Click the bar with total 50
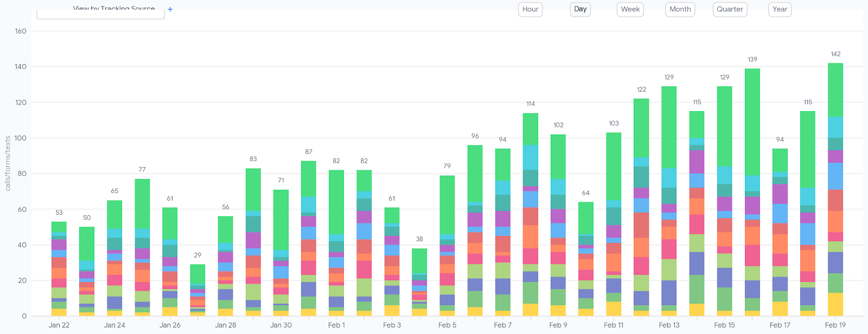 [87, 272]
